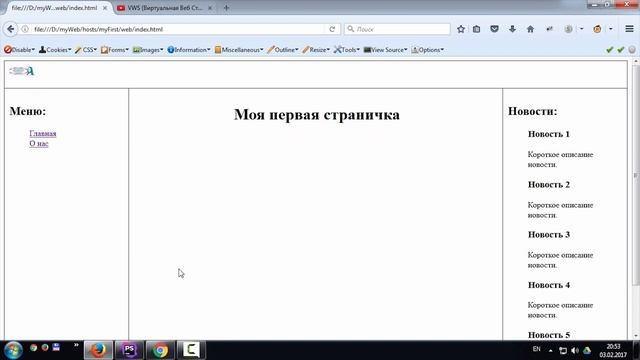Image resolution: width=640 pixels, height=360 pixels.
Task: Open the Outline dropdown menu
Action: tap(283, 50)
